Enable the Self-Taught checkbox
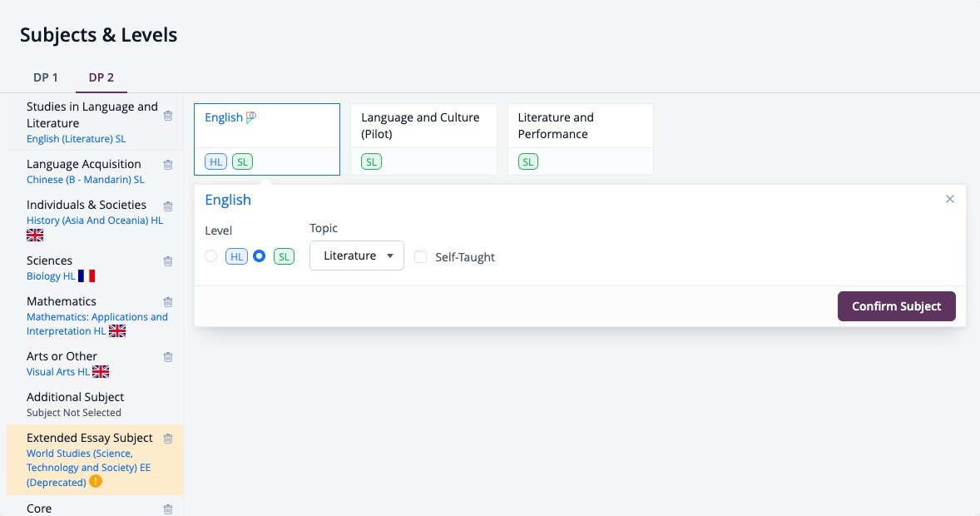 point(421,257)
